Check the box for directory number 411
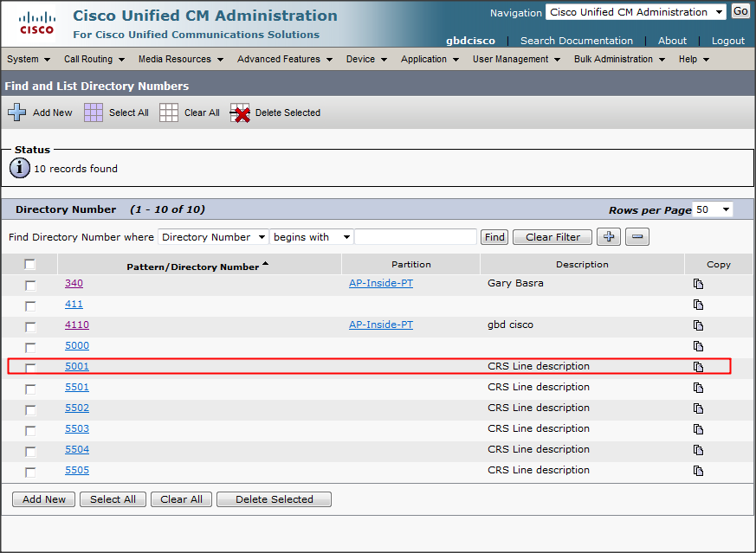This screenshot has width=756, height=553. (x=30, y=305)
